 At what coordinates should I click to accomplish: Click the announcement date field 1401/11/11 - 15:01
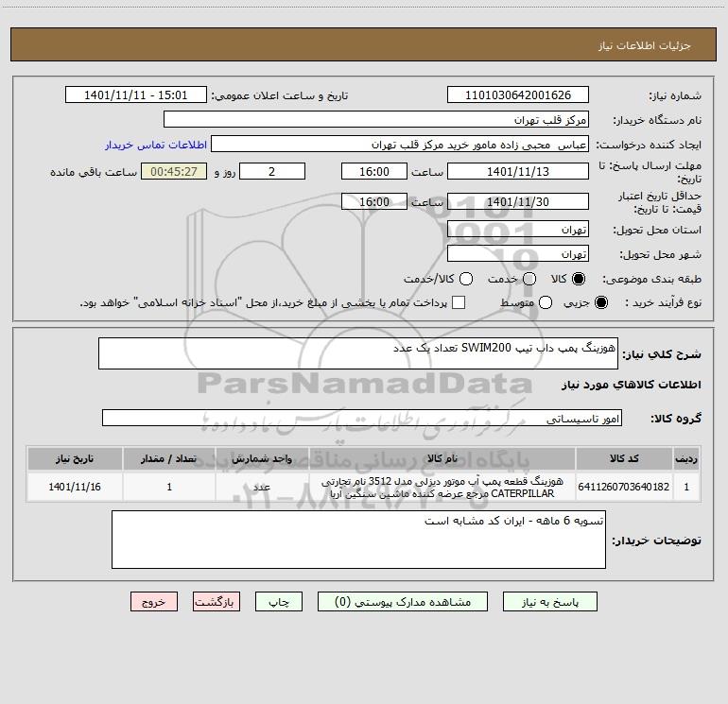(x=135, y=95)
